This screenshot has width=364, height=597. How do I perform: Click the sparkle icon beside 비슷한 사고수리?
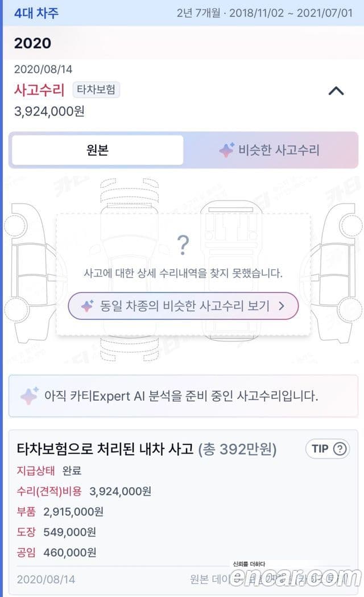pyautogui.click(x=227, y=150)
